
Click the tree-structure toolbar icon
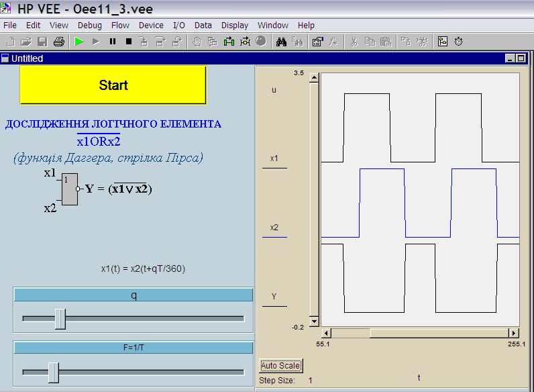[406, 42]
